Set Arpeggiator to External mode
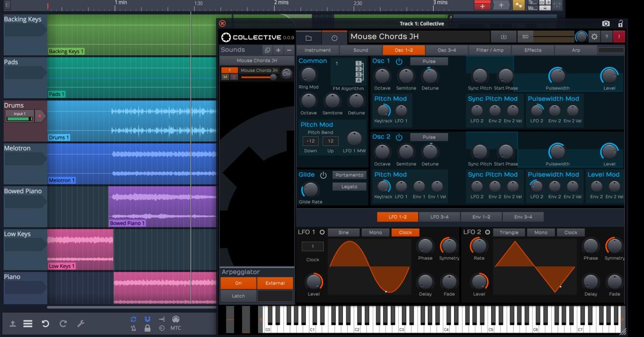 tap(275, 283)
